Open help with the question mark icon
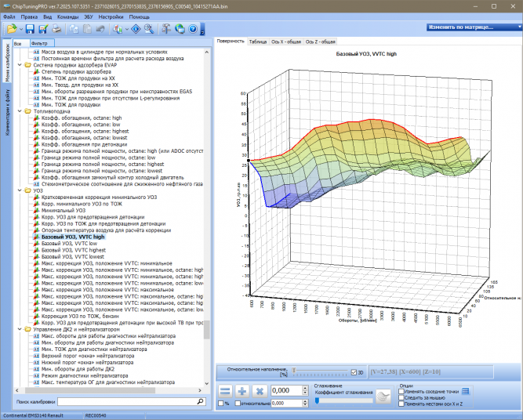The width and height of the screenshot is (523, 420). (x=193, y=29)
